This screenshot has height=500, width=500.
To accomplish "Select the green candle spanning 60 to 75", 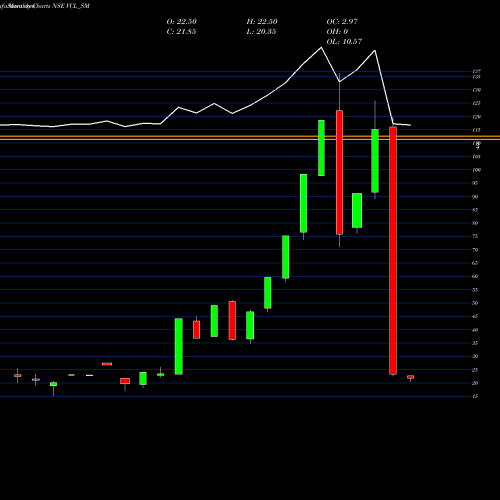I will pos(286,257).
